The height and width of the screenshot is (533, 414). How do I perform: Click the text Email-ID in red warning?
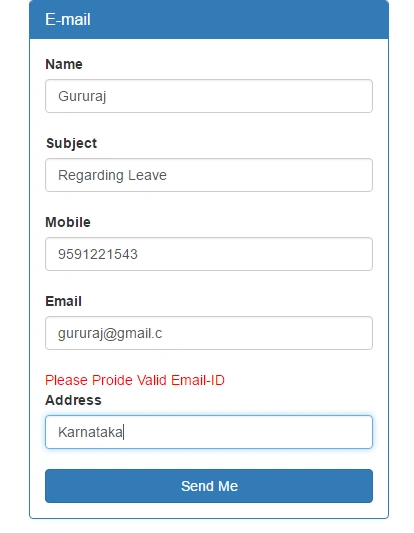[x=198, y=380]
